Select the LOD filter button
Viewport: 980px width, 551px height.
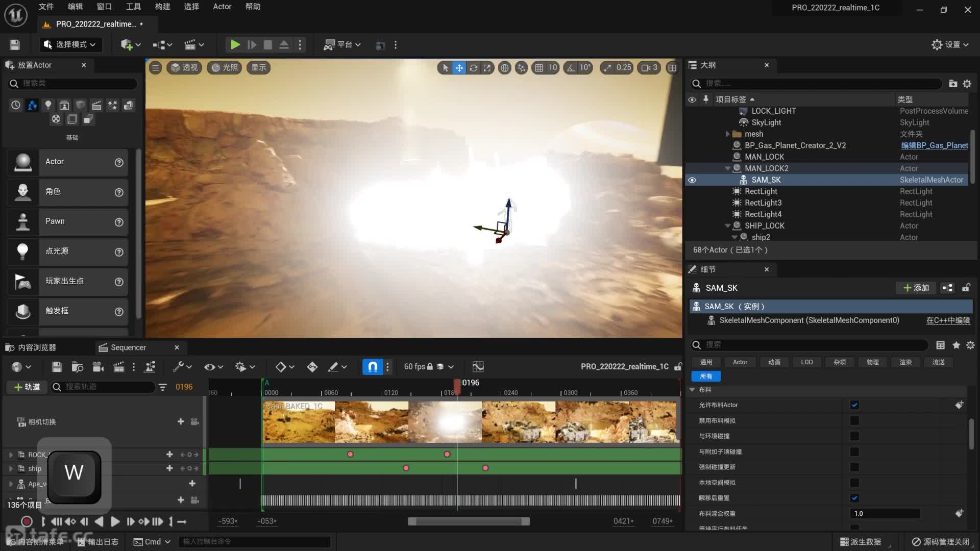click(x=807, y=362)
